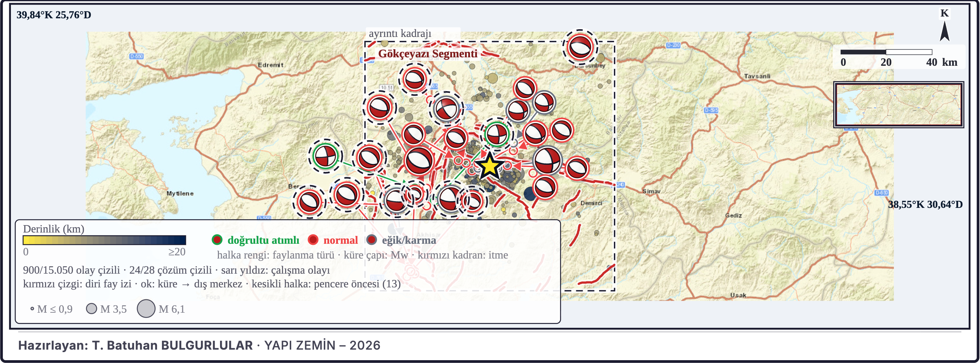Click the 'Usak' city label
The width and height of the screenshot is (980, 363).
pyautogui.click(x=738, y=295)
